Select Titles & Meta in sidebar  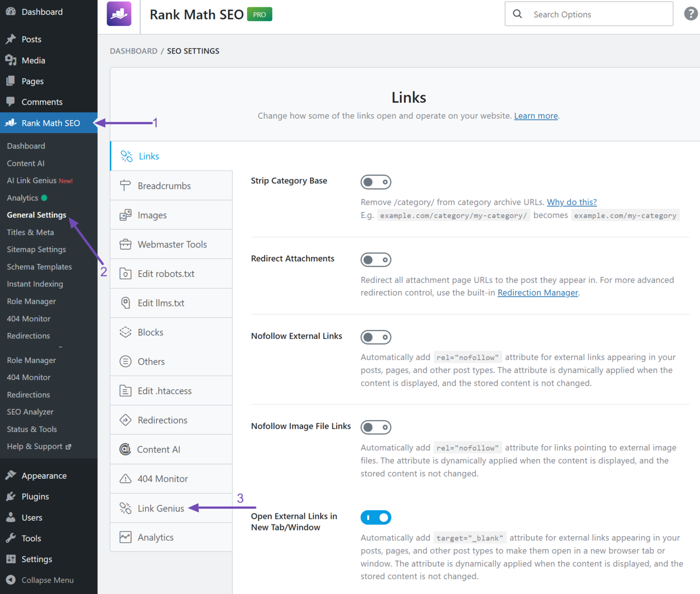tap(30, 232)
